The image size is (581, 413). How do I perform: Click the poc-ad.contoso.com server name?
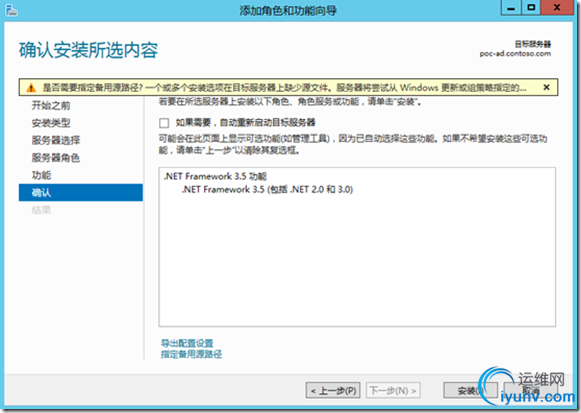(515, 54)
